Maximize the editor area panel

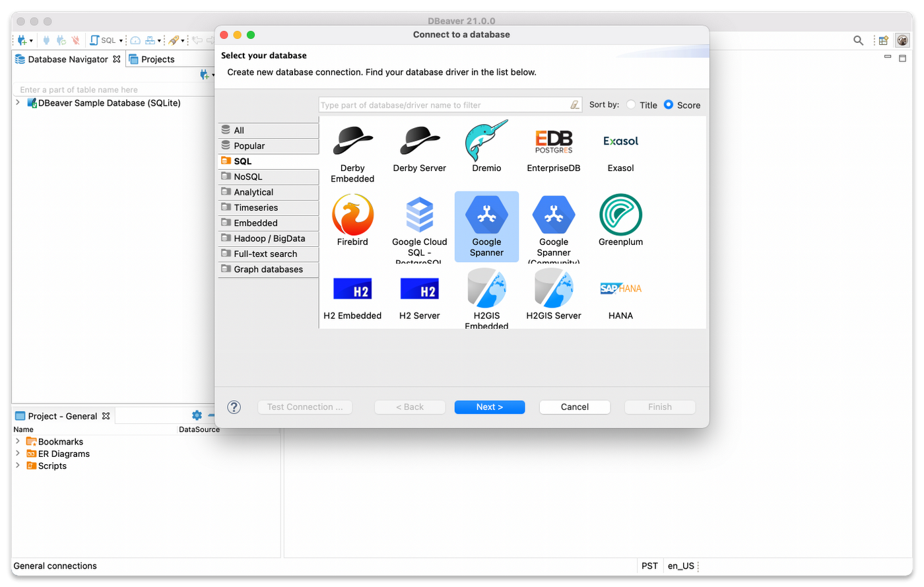[x=902, y=58]
